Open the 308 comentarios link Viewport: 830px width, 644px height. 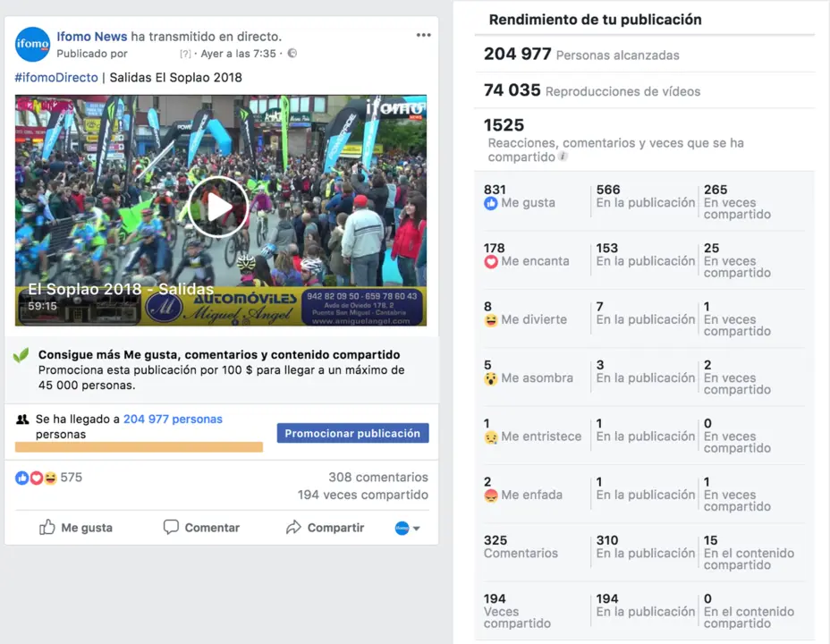click(x=378, y=478)
